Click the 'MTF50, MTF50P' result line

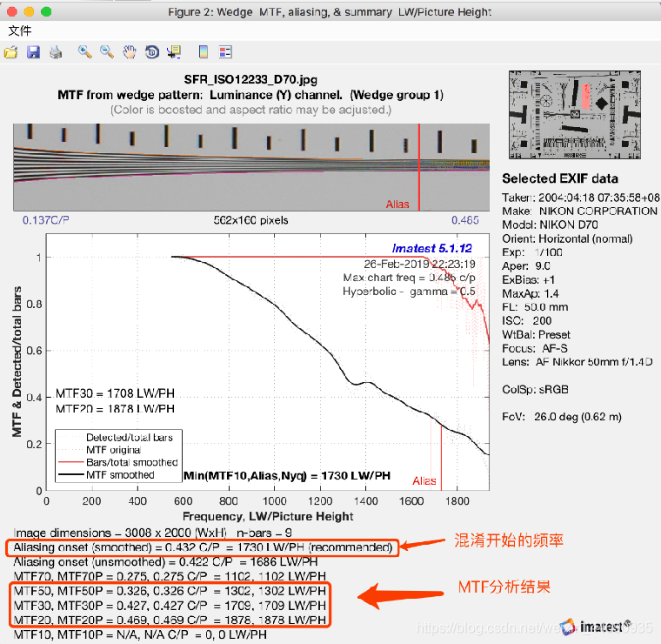pyautogui.click(x=170, y=591)
